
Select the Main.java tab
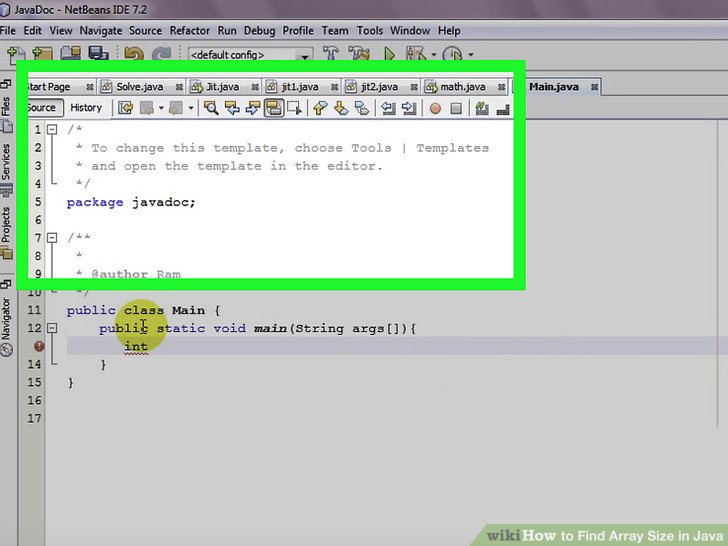click(x=553, y=87)
